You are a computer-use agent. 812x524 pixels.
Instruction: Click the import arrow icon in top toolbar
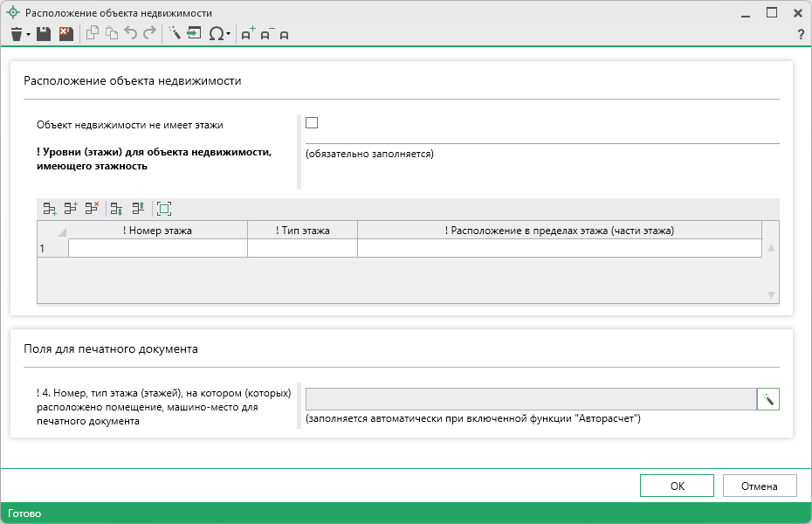click(193, 34)
